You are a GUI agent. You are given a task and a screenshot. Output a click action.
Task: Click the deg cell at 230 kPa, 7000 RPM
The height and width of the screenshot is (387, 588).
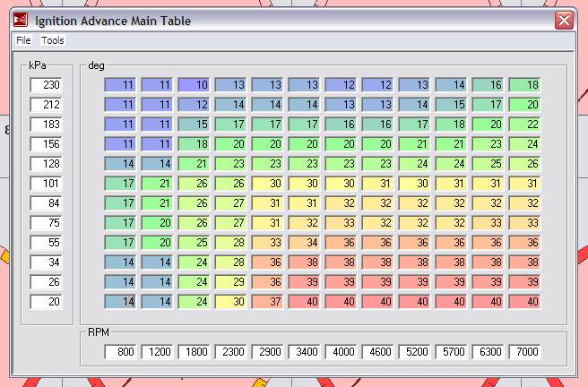point(524,85)
